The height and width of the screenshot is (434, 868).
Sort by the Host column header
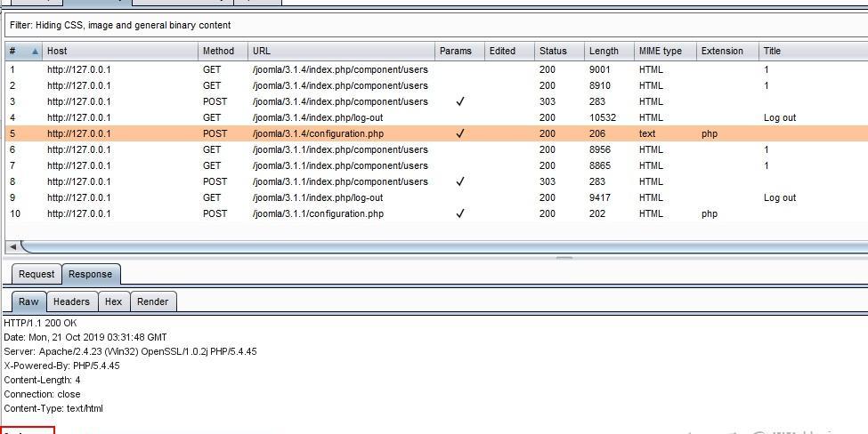120,51
